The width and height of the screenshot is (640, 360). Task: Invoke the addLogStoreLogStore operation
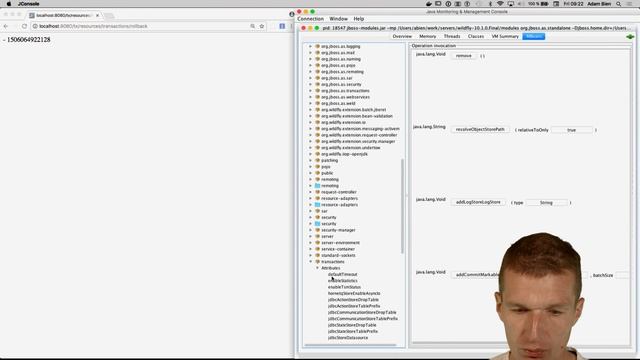click(478, 202)
